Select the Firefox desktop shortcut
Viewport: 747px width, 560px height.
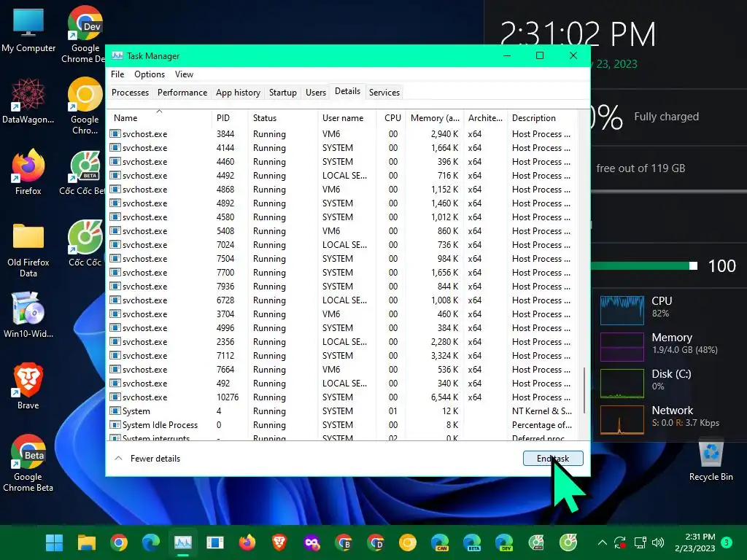point(28,172)
